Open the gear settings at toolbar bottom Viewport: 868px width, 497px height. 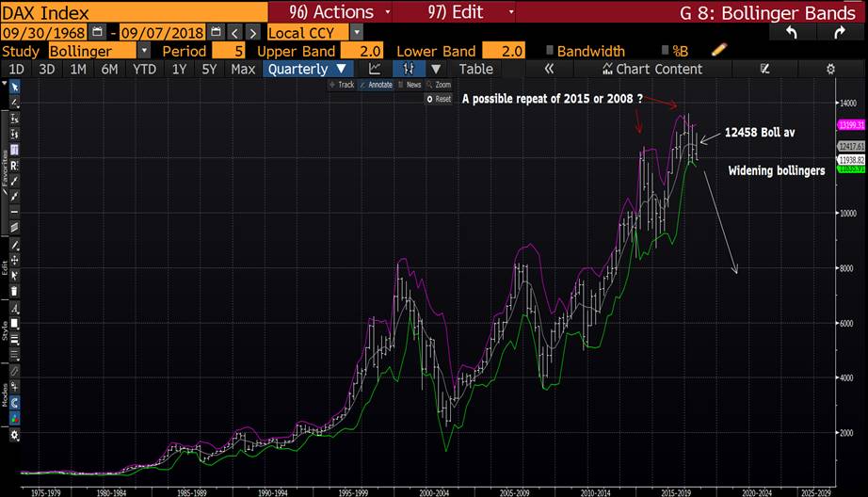click(14, 435)
